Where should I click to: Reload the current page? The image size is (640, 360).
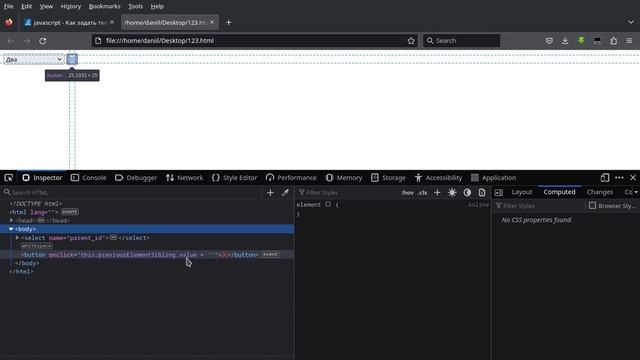(x=42, y=41)
